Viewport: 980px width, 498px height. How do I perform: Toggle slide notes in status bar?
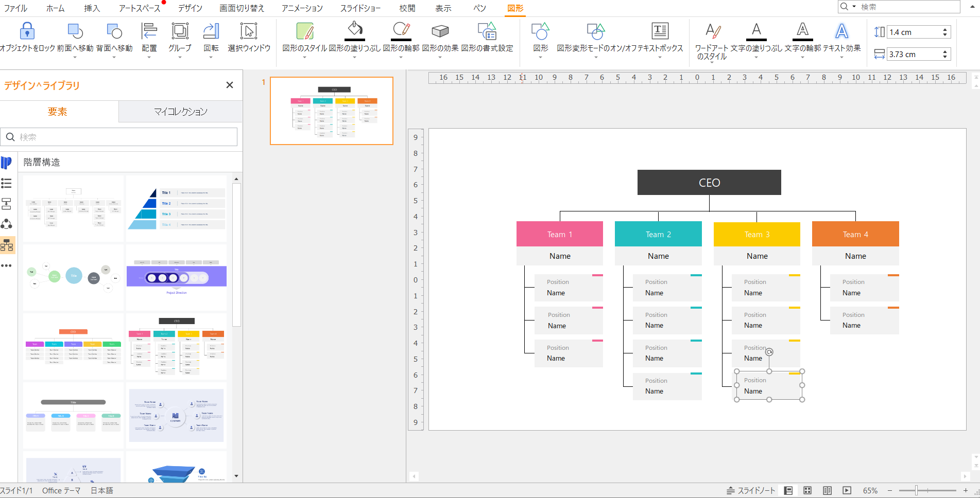click(751, 491)
